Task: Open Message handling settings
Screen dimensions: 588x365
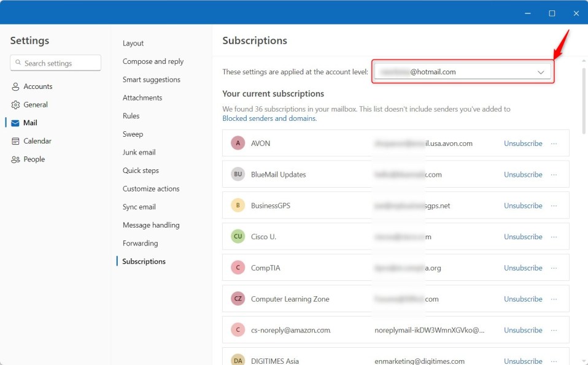Action: click(x=151, y=225)
